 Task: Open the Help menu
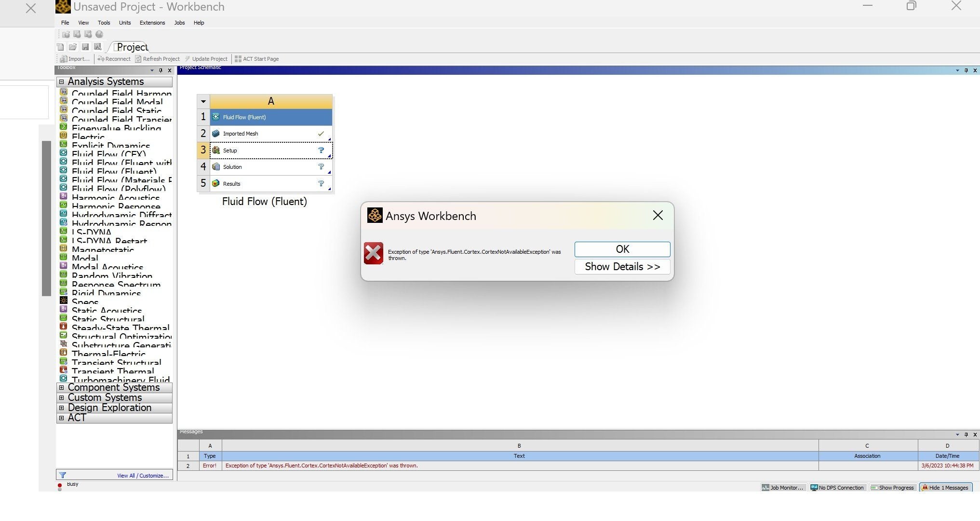[x=199, y=23]
